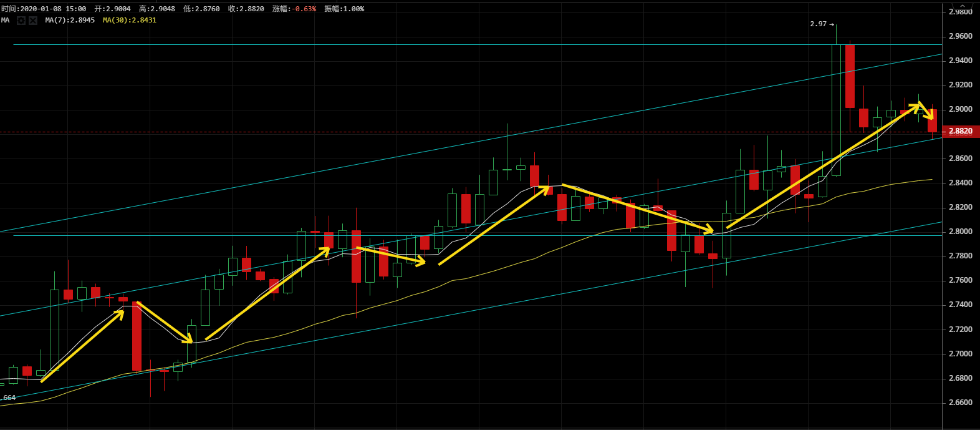Click the 2.7800 price axis label
Screen dimensions: 980x430
(x=960, y=256)
